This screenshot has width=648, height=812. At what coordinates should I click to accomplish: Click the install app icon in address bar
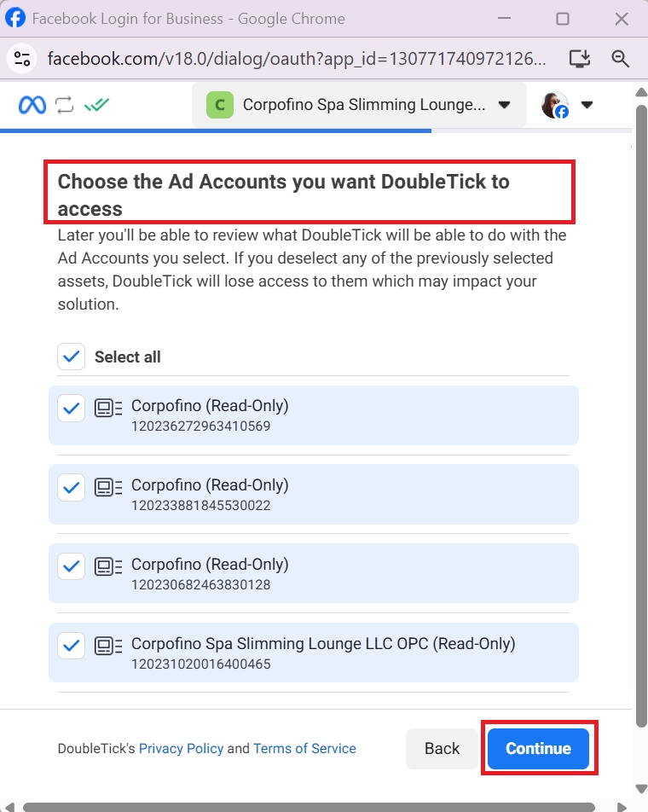tap(580, 59)
